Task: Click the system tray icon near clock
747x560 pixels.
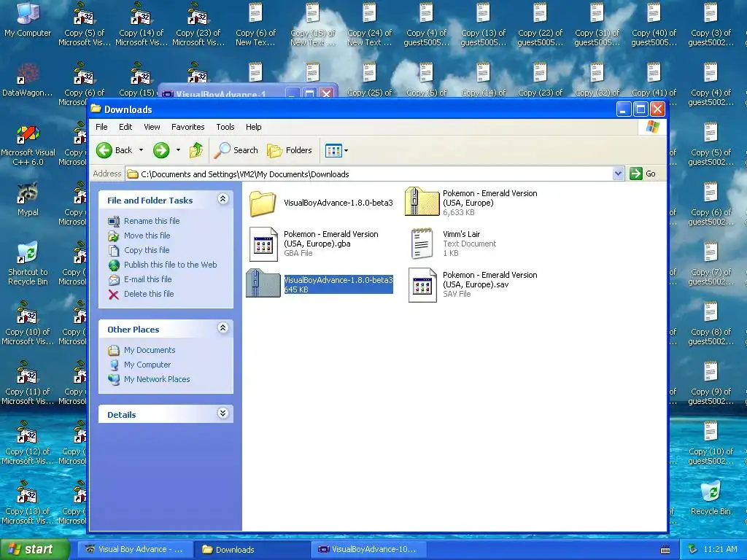Action: 693,550
